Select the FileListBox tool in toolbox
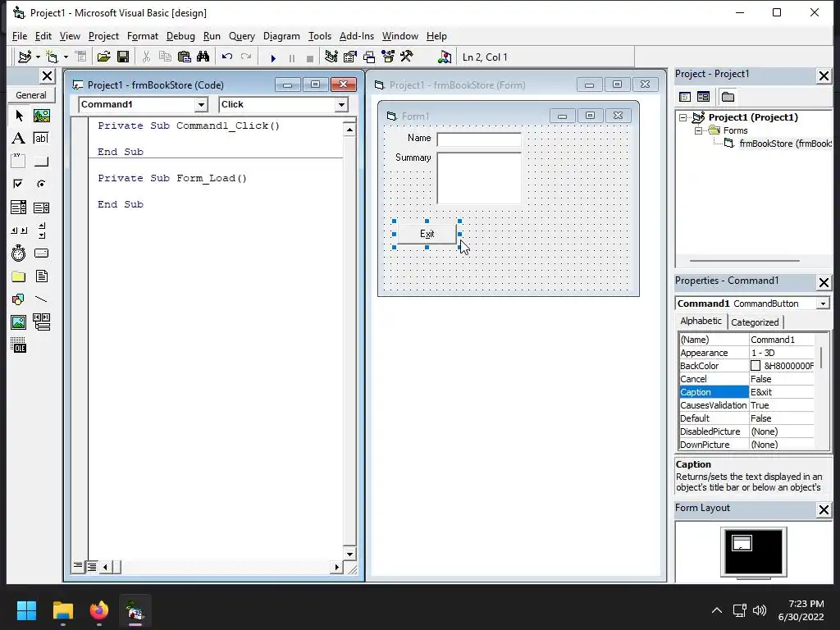 [41, 276]
